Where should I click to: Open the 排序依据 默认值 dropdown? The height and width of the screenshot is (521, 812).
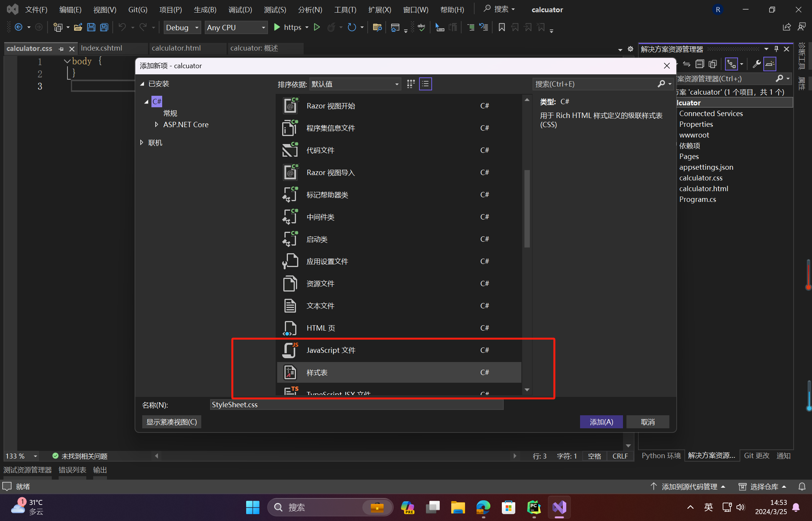pyautogui.click(x=355, y=84)
